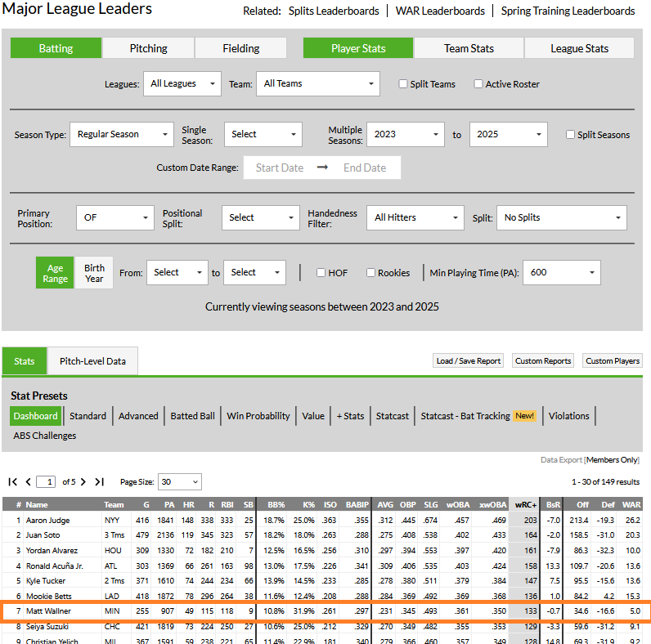Enable the Split Teams checkbox
Screen dimensions: 651x644
tap(403, 84)
